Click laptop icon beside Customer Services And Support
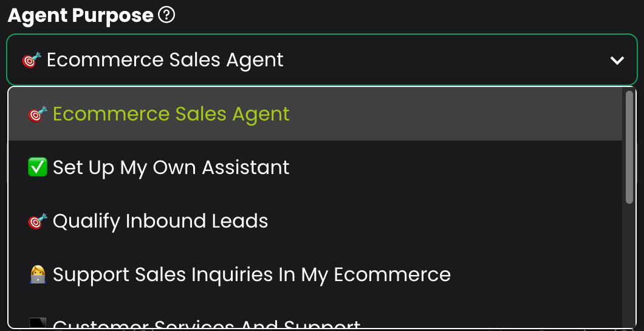The width and height of the screenshot is (644, 331). (x=38, y=324)
